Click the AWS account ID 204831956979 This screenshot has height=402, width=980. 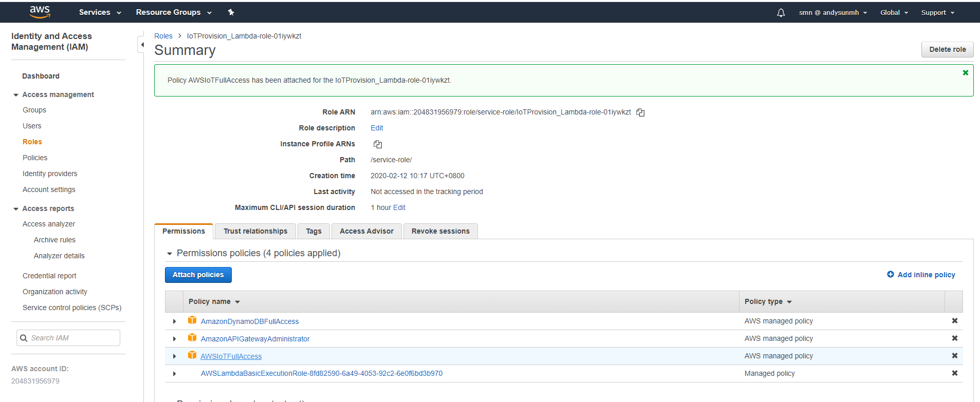coord(35,381)
